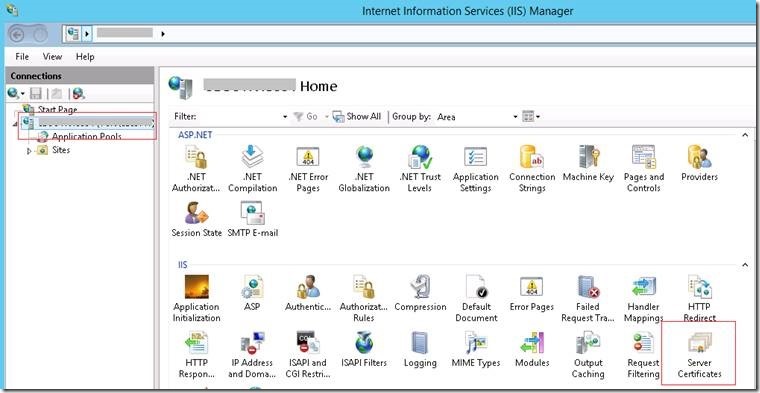Open the Help menu
760x393 pixels.
click(85, 57)
